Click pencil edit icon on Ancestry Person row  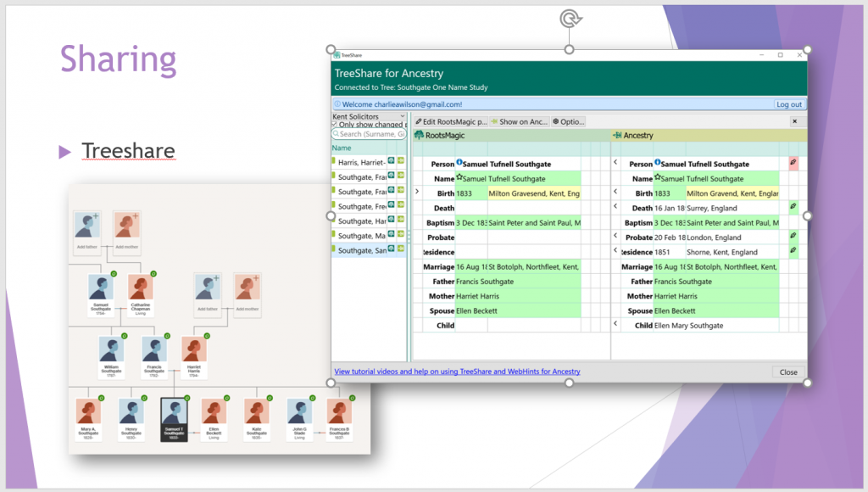(793, 163)
